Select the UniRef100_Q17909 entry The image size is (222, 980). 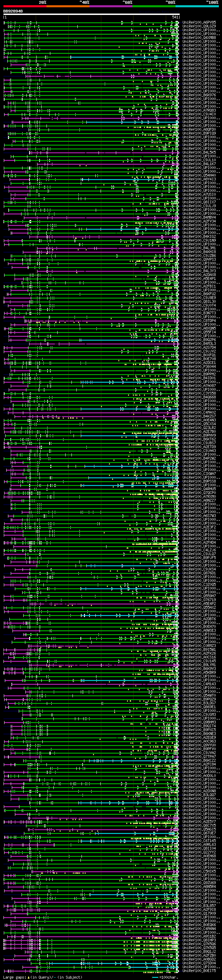coord(199,913)
